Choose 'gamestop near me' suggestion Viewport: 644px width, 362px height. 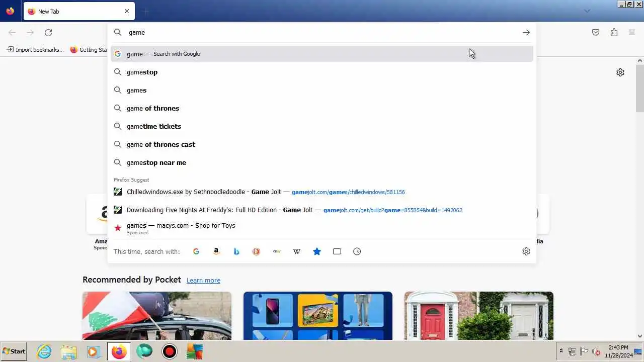pos(322,162)
